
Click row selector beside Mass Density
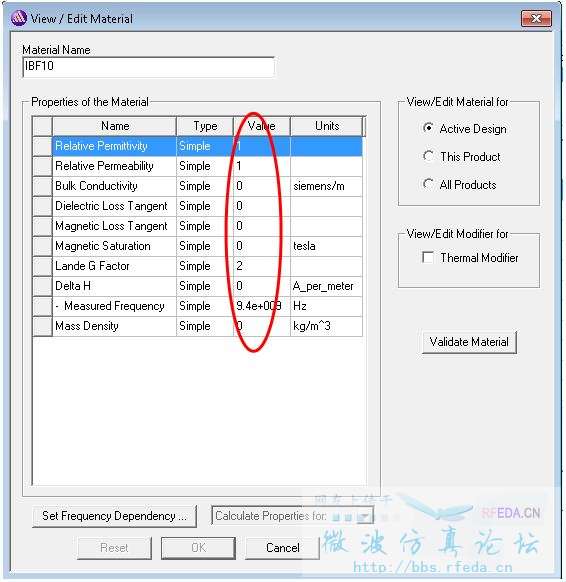coord(42,326)
